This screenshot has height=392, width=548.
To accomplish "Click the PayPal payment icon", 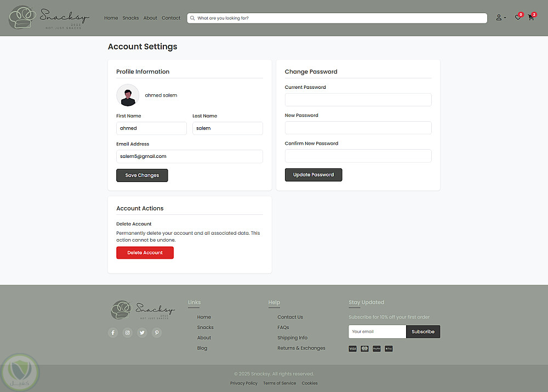I will (x=376, y=349).
